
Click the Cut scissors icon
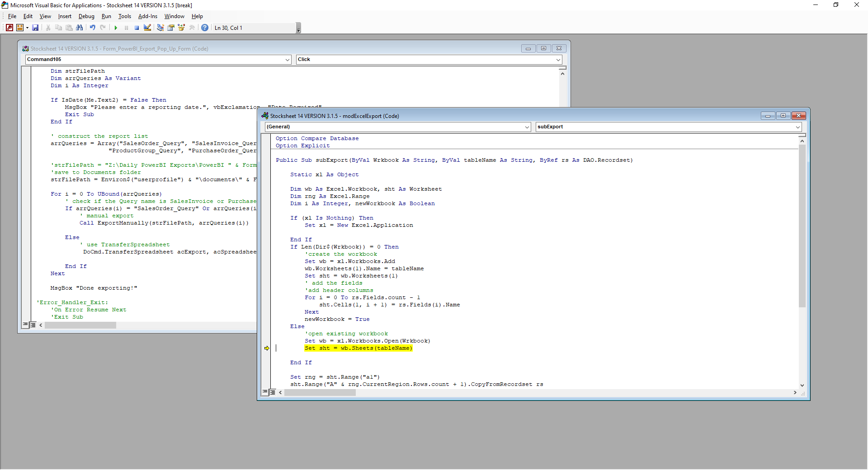click(48, 28)
